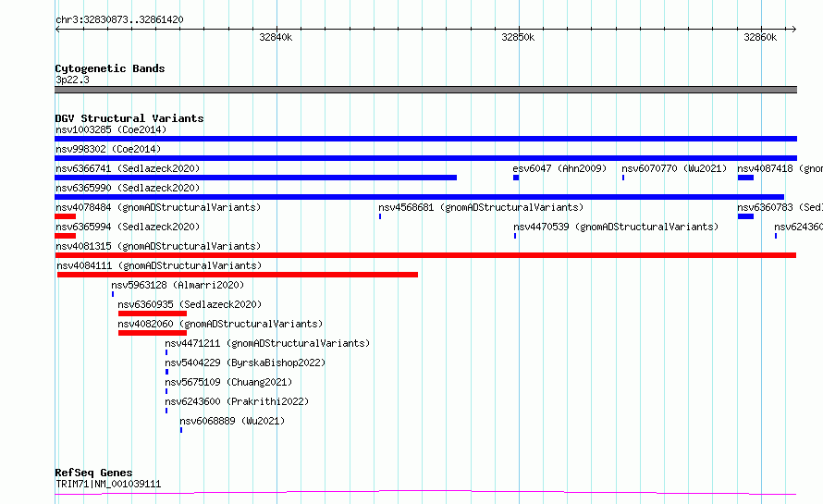Screen dimensions: 823x504
Task: Click the 32860k ruler label
Action: coord(760,37)
